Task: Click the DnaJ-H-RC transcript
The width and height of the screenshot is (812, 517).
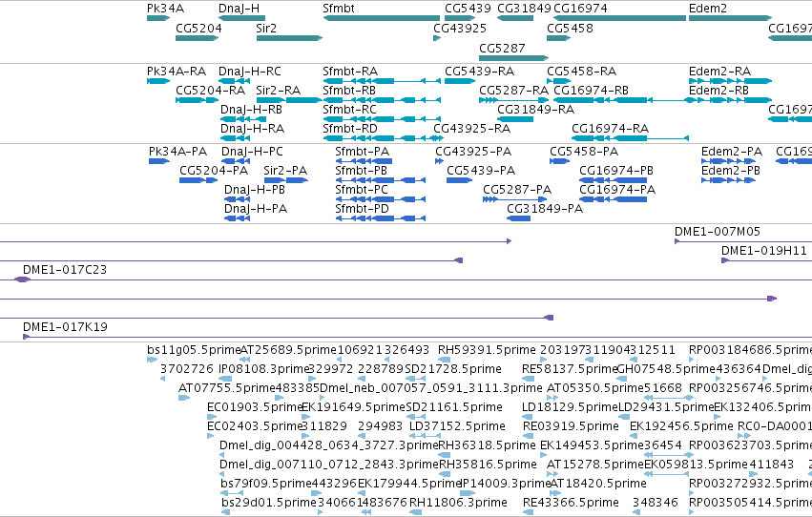Action: pos(235,81)
